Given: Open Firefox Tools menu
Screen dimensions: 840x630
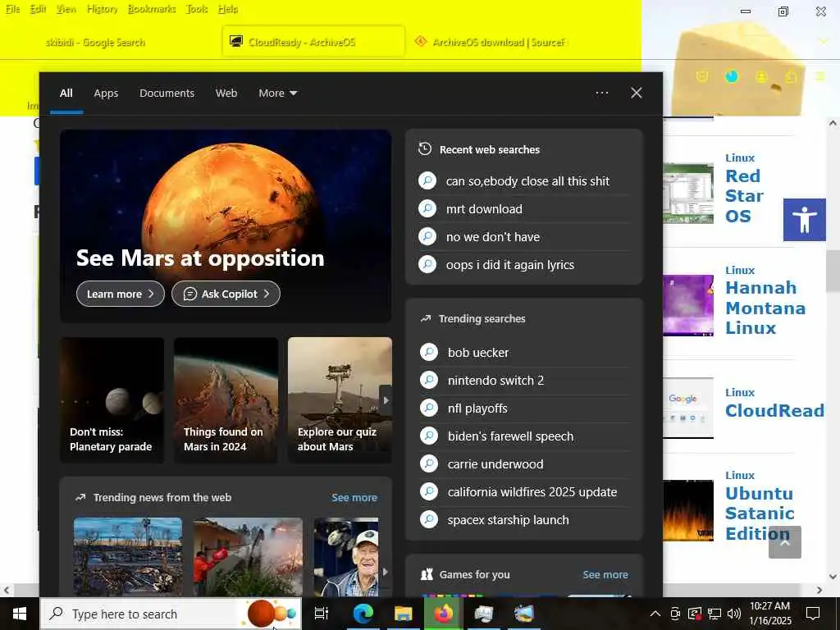Looking at the screenshot, I should click(x=197, y=9).
